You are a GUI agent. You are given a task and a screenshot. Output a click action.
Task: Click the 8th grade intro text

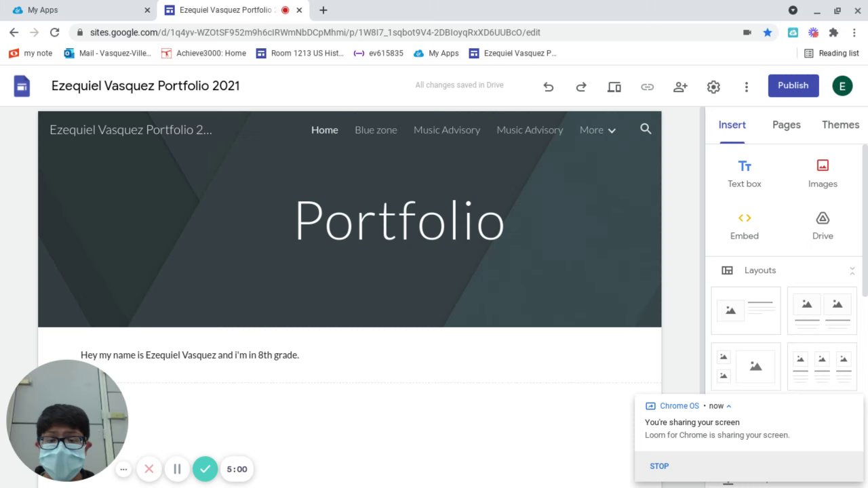(190, 355)
